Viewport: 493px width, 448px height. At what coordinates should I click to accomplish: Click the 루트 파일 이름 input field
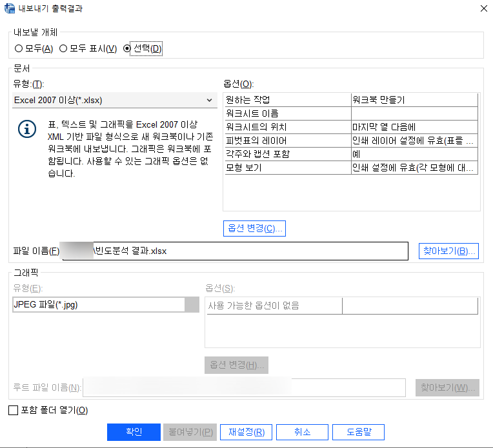click(244, 387)
